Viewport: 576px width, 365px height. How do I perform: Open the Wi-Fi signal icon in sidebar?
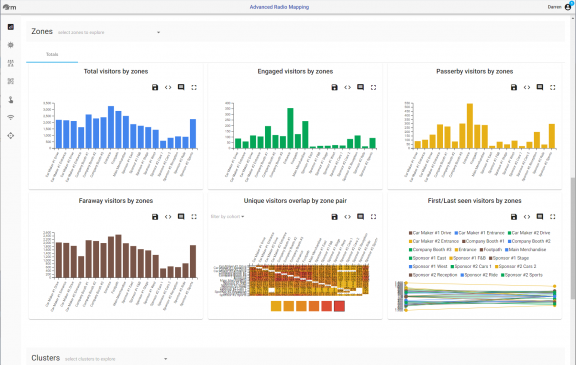(11, 118)
